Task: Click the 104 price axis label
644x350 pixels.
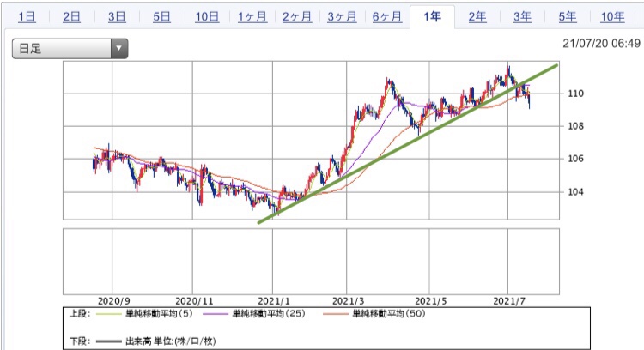Action: click(x=575, y=191)
